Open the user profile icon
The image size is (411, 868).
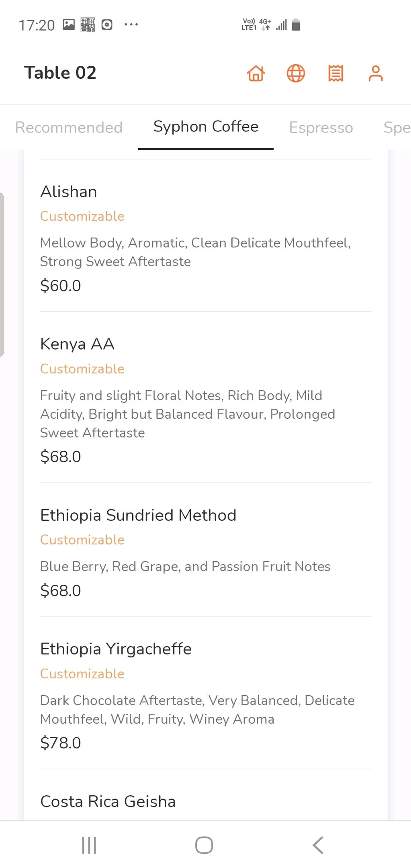pyautogui.click(x=375, y=74)
